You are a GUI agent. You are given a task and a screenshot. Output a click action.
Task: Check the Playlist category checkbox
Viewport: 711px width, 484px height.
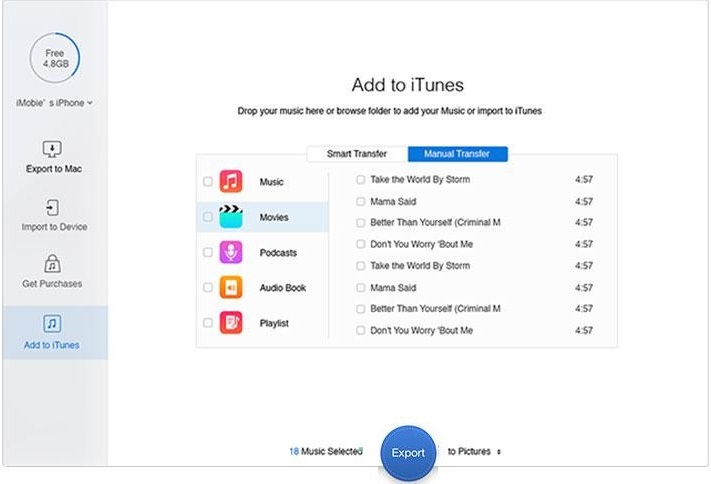tap(208, 323)
